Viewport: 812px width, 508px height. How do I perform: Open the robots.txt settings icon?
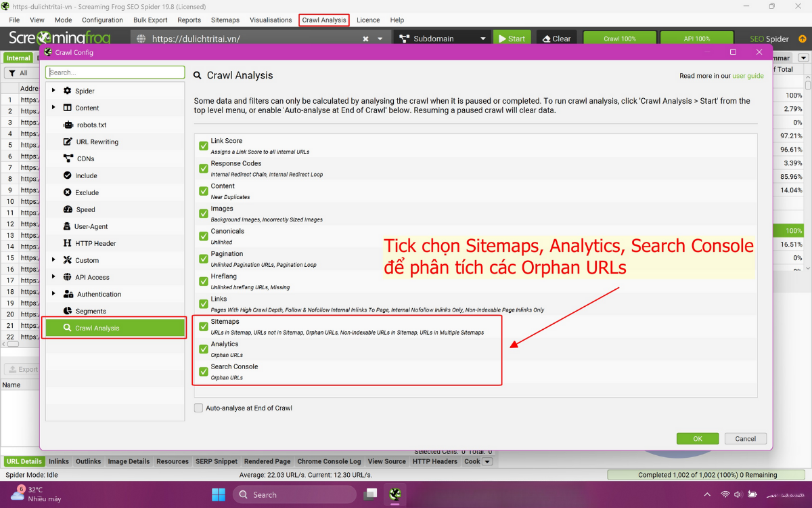(x=68, y=125)
